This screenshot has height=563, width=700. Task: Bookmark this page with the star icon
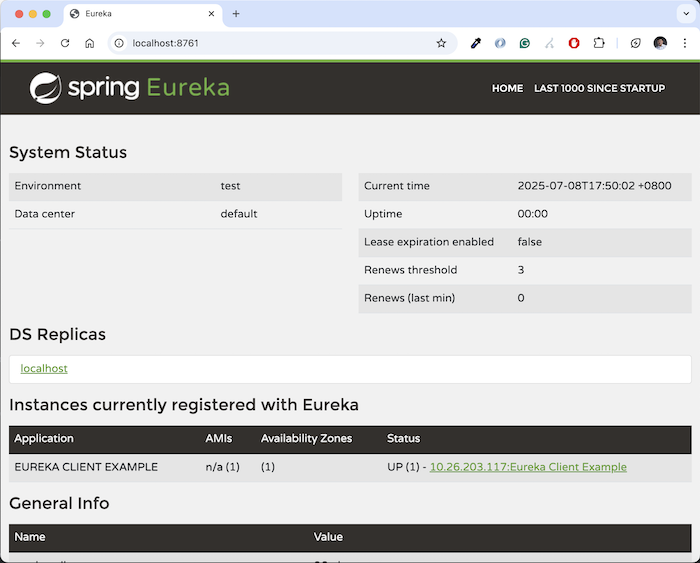click(441, 43)
